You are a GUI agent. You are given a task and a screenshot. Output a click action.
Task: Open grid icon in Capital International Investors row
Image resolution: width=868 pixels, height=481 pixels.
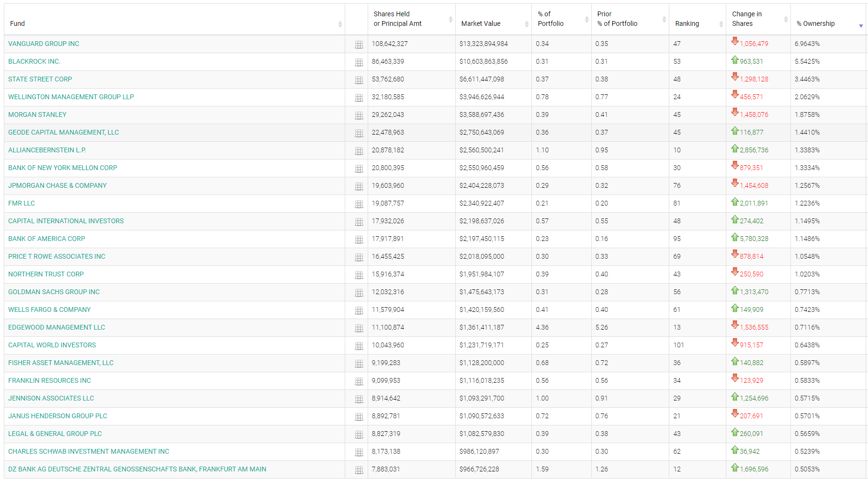click(359, 222)
